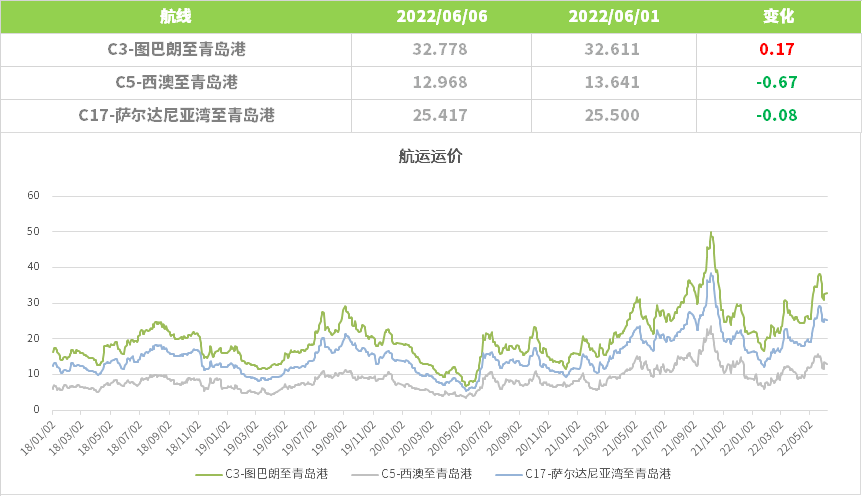Select the value 25.417
This screenshot has height=496, width=862.
point(440,115)
